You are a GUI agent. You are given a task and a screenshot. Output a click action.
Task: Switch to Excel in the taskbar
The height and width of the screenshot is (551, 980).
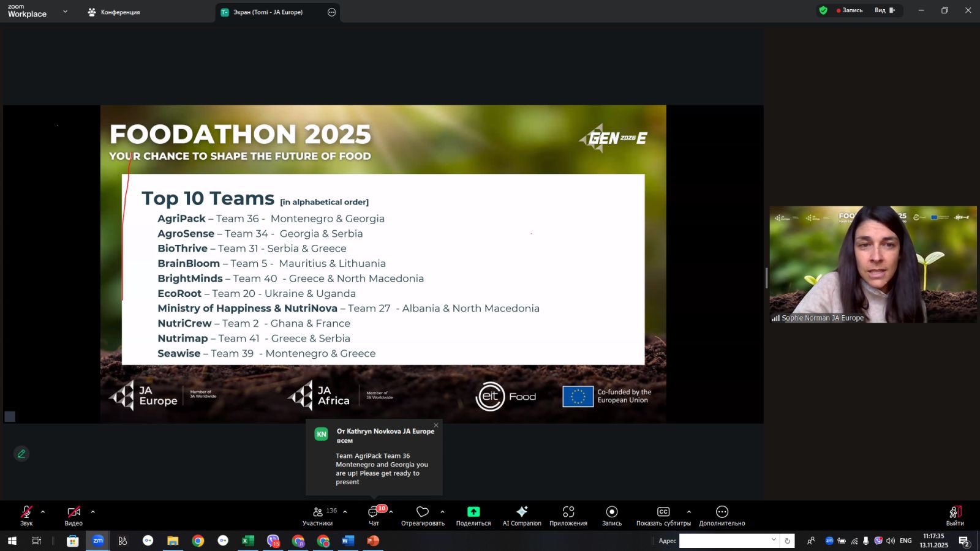point(247,541)
